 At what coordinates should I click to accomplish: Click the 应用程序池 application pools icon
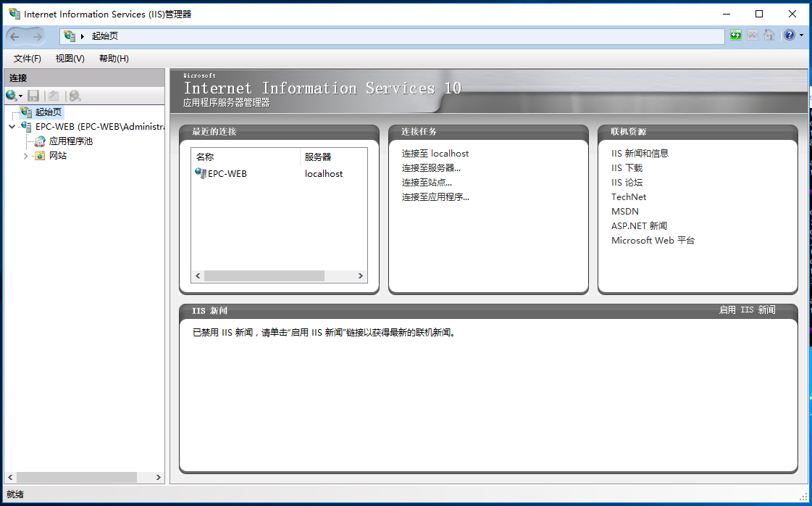[x=40, y=141]
